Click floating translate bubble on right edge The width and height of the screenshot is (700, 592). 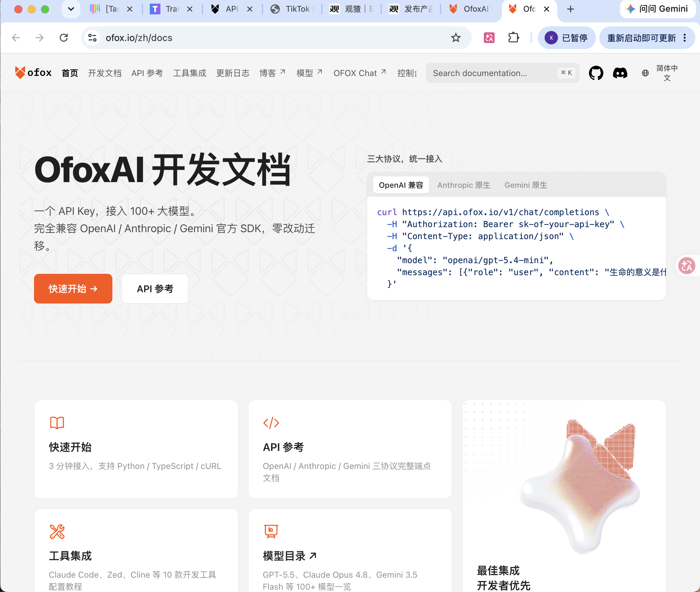pyautogui.click(x=687, y=266)
